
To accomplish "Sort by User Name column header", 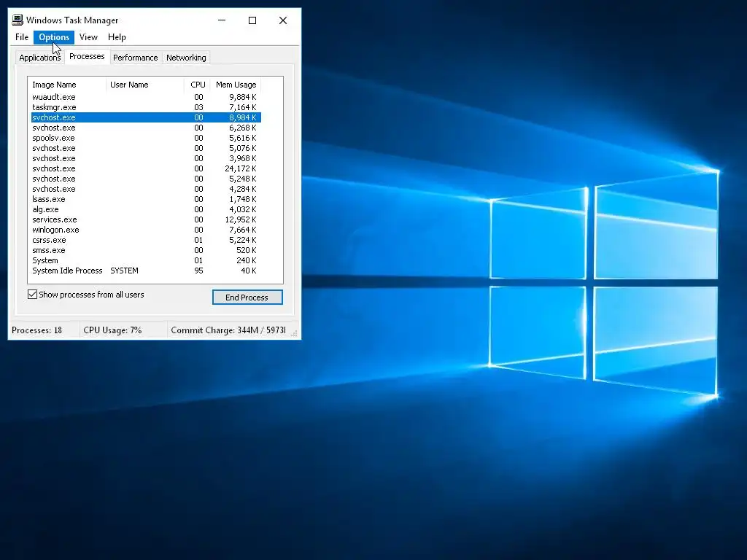I will pos(145,85).
